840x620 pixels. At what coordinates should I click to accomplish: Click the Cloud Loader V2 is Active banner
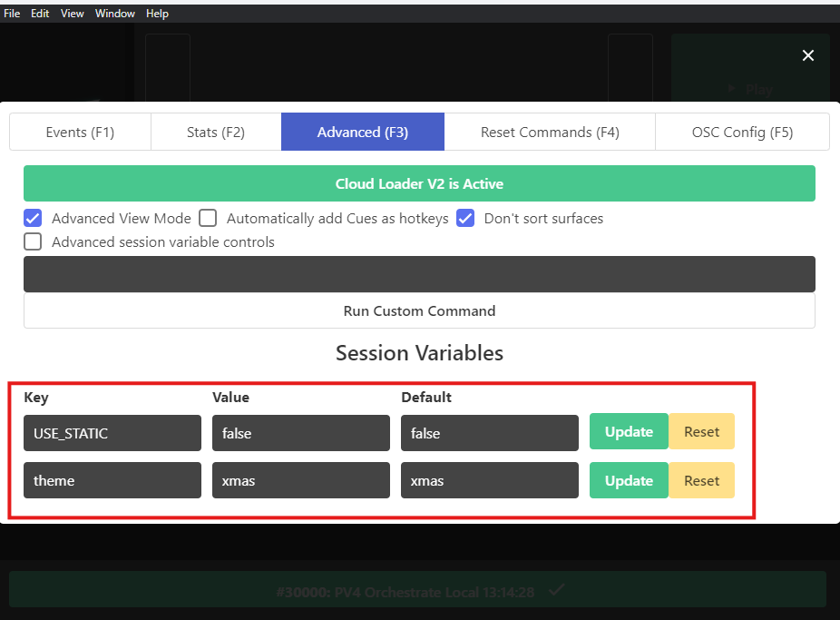point(419,183)
